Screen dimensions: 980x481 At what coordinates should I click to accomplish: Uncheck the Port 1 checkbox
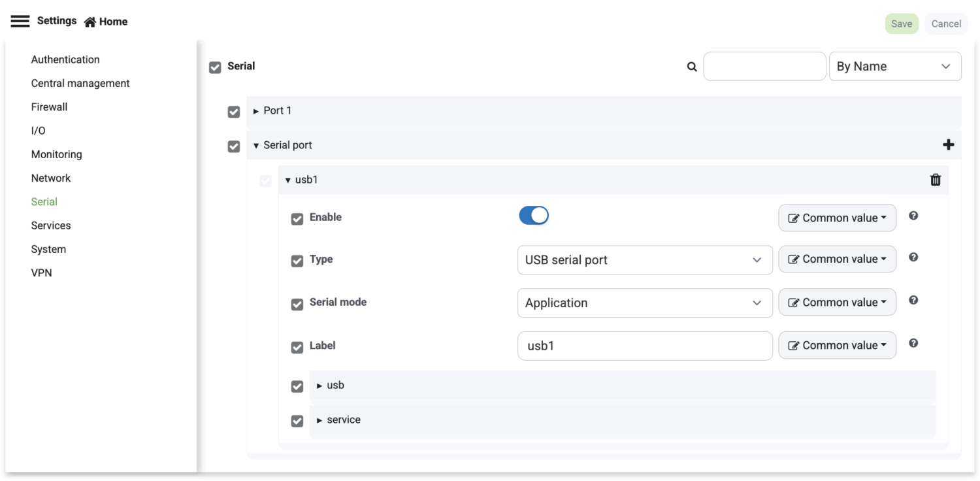pos(234,112)
